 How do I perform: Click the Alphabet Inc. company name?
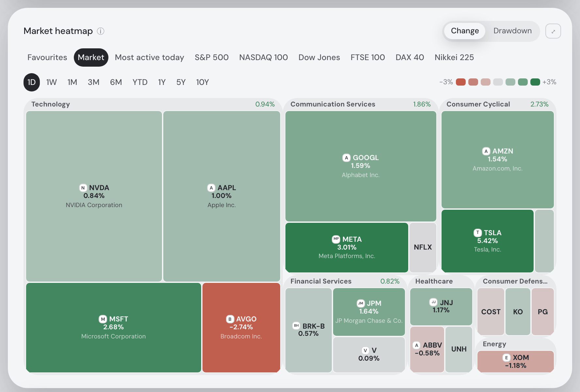[361, 175]
